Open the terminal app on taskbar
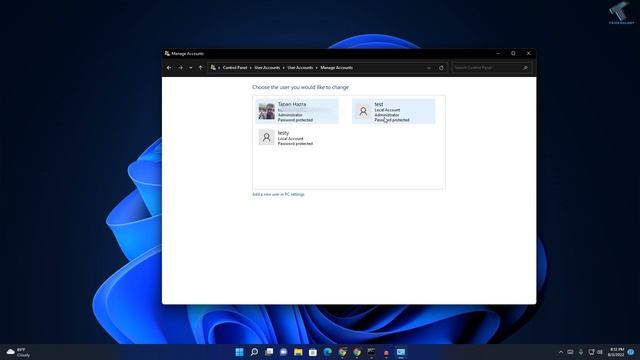The width and height of the screenshot is (640, 360). click(x=371, y=352)
